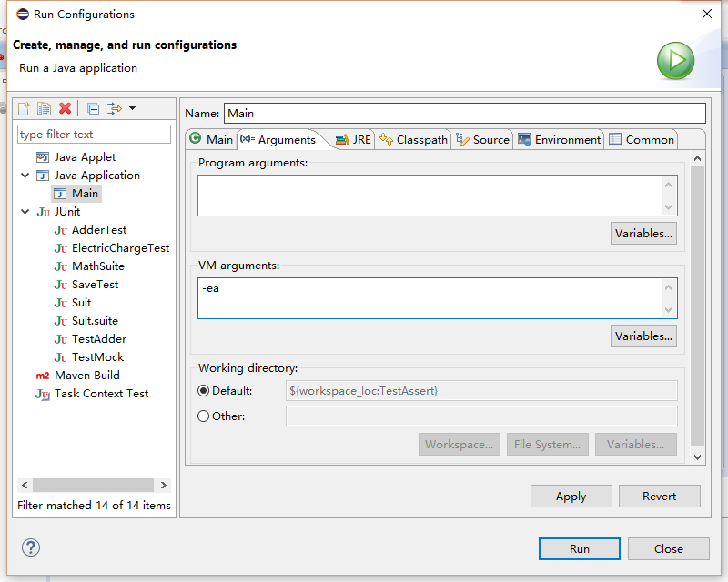Delete selected launch configuration with red X
Image resolution: width=728 pixels, height=582 pixels.
click(65, 108)
